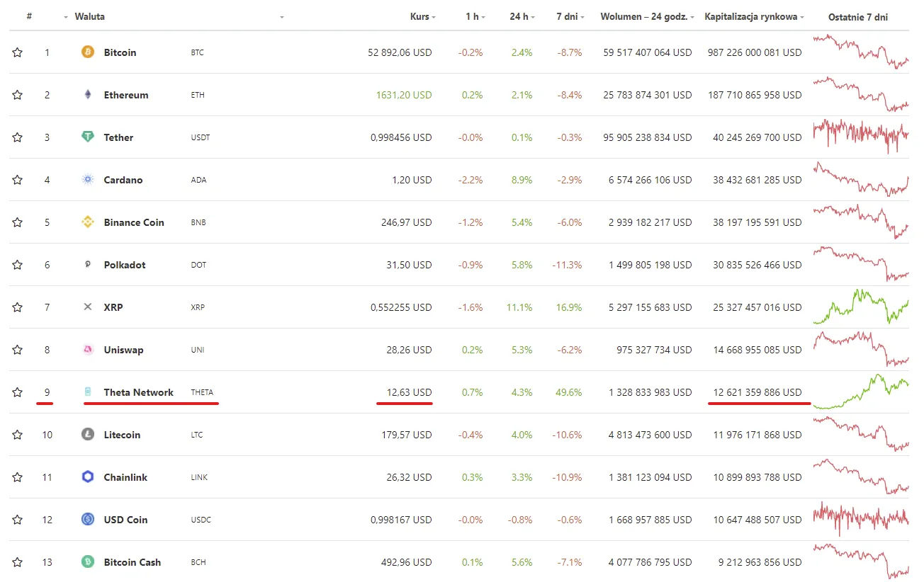
Task: Open the USD Coin 7-day sparkline
Action: pos(861,518)
